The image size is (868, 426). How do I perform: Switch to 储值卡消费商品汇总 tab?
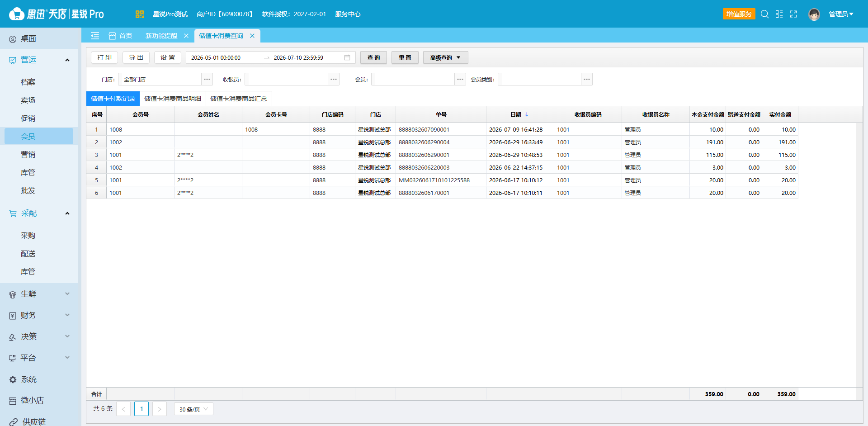tap(239, 99)
